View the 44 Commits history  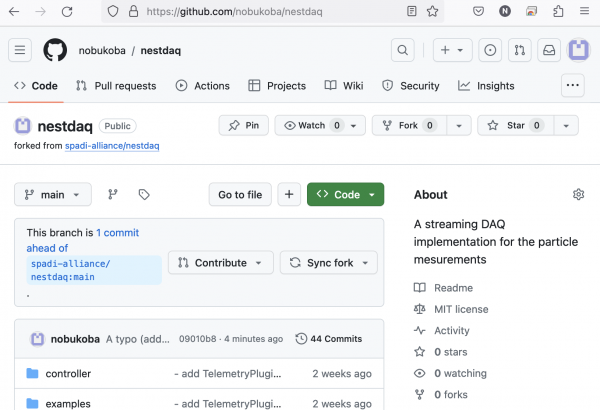click(x=329, y=339)
